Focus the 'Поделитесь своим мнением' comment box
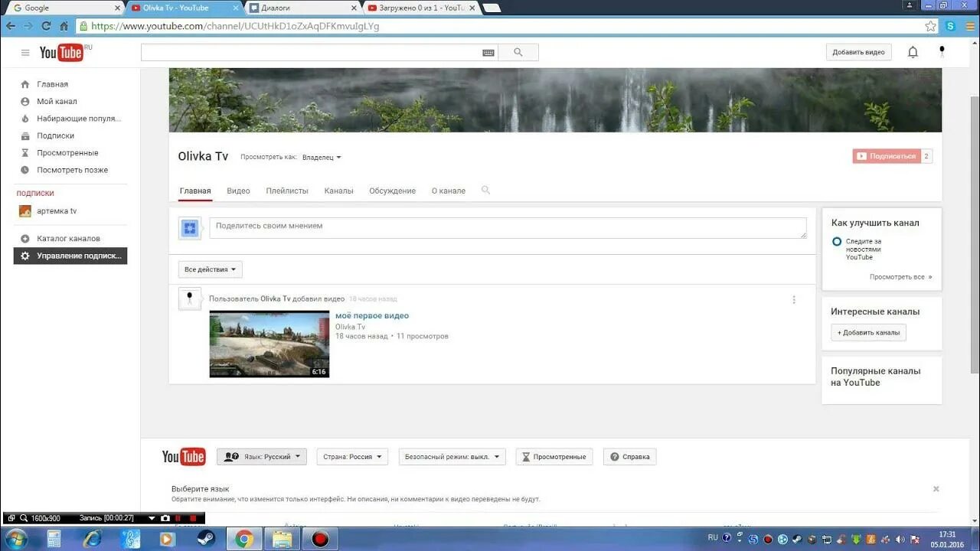Screen dimensions: 980x551 pos(508,228)
